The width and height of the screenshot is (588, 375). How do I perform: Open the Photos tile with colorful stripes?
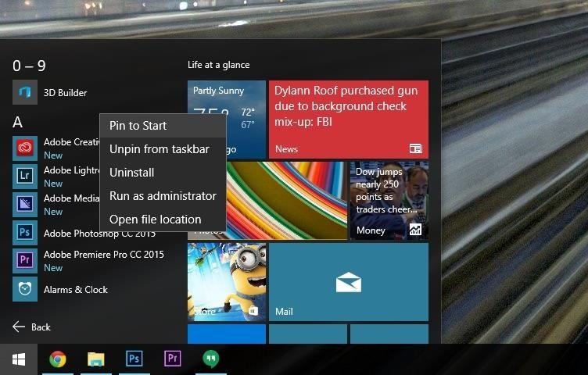(287, 201)
